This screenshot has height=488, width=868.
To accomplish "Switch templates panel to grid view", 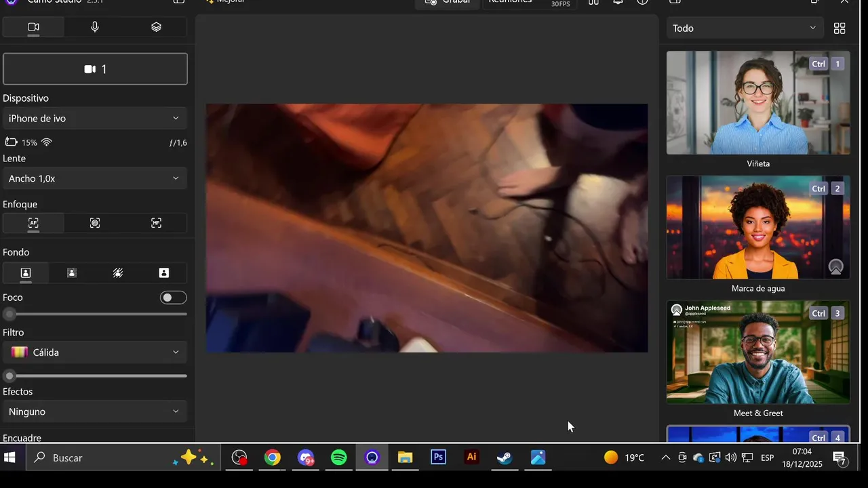I will coord(840,28).
